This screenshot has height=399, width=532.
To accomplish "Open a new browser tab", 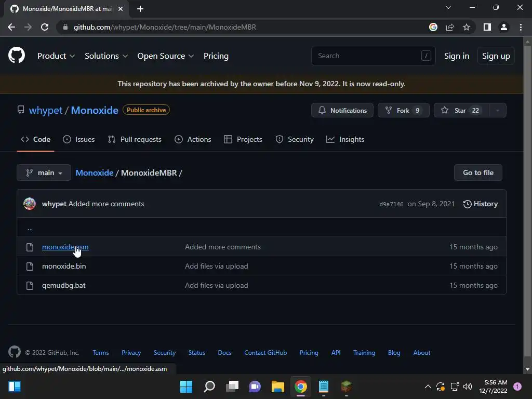I will pyautogui.click(x=140, y=9).
